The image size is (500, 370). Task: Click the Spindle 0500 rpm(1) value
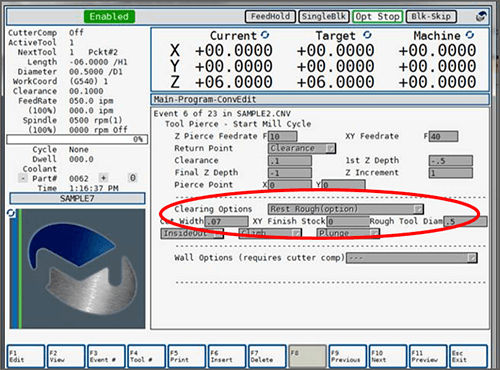(x=96, y=120)
